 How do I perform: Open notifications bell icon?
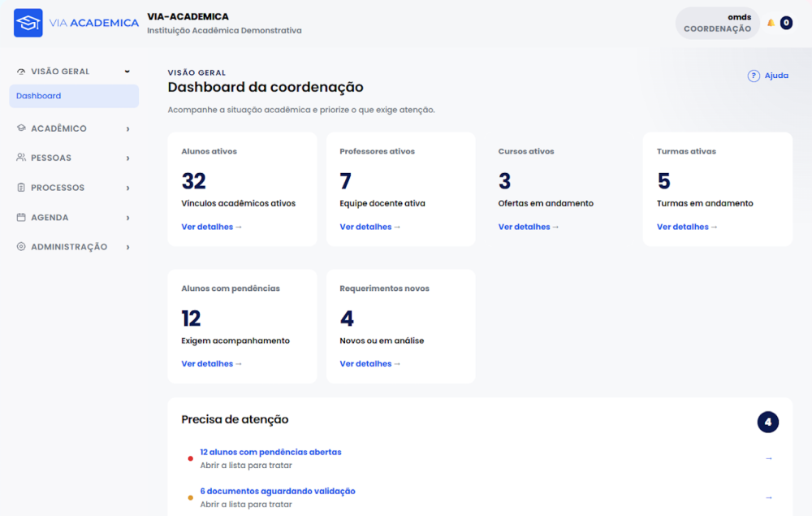click(771, 23)
